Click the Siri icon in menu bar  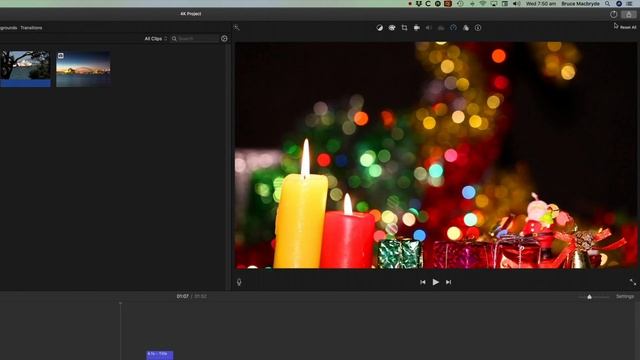(x=619, y=4)
